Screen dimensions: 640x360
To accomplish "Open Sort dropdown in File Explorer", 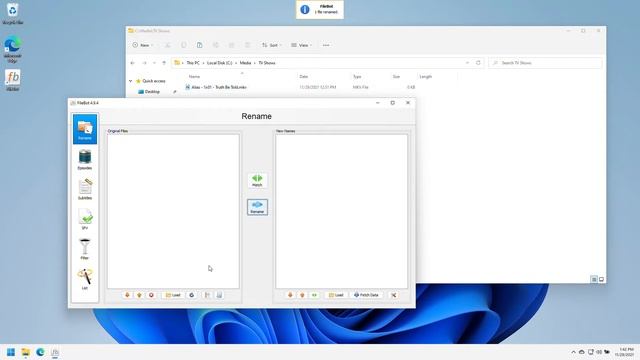I will (271, 45).
